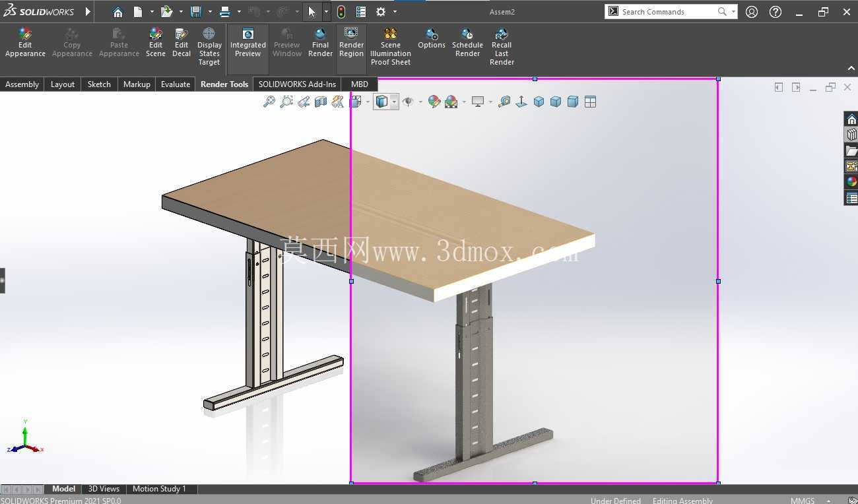This screenshot has height=504, width=858.
Task: Open the Options gear icon
Action: (381, 12)
